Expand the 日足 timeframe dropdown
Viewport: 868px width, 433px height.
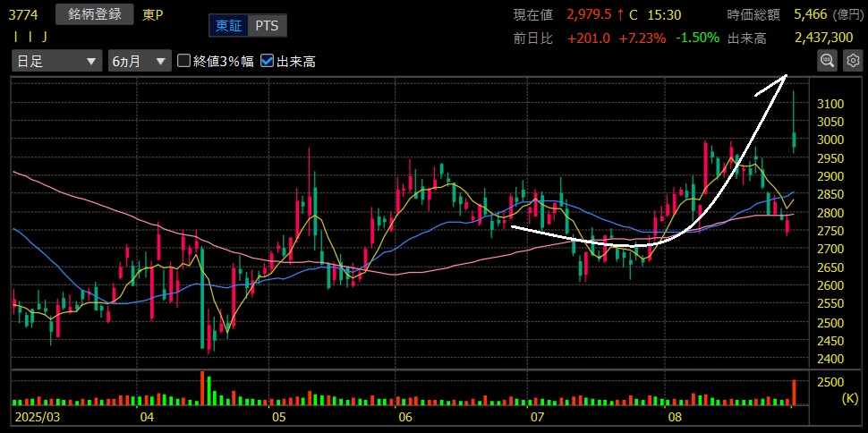click(x=56, y=61)
